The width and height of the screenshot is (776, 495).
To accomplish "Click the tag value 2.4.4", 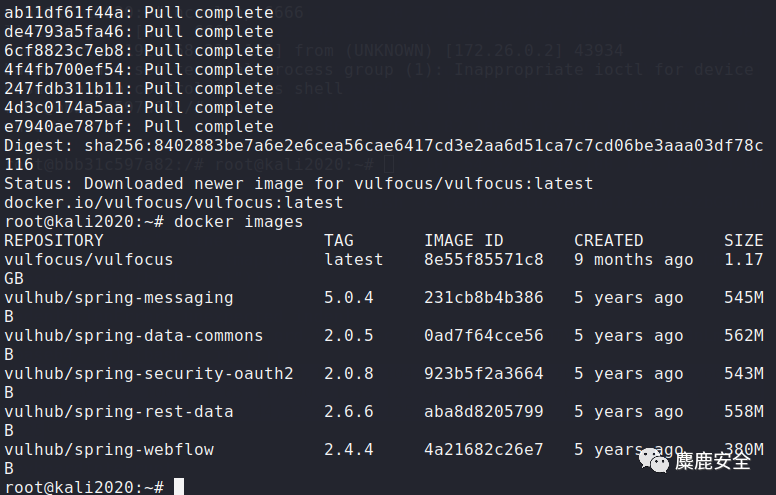I will coord(349,450).
